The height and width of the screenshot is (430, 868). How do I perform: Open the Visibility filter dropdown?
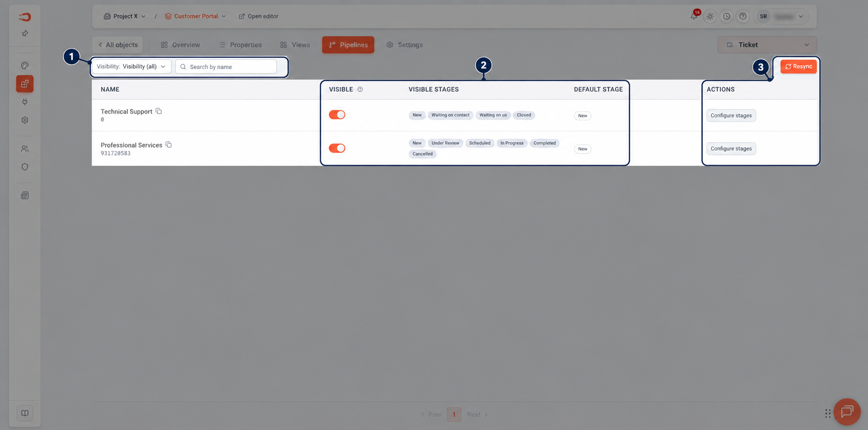click(132, 67)
